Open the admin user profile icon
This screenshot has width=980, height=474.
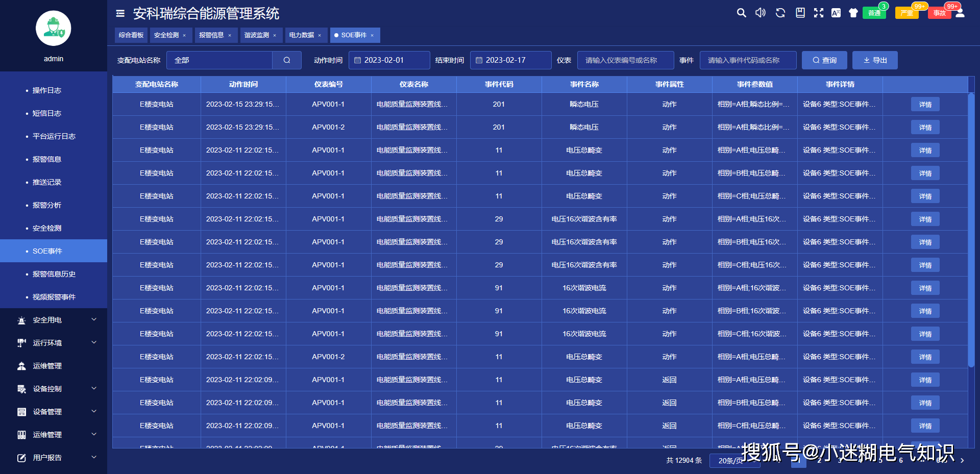pos(960,13)
